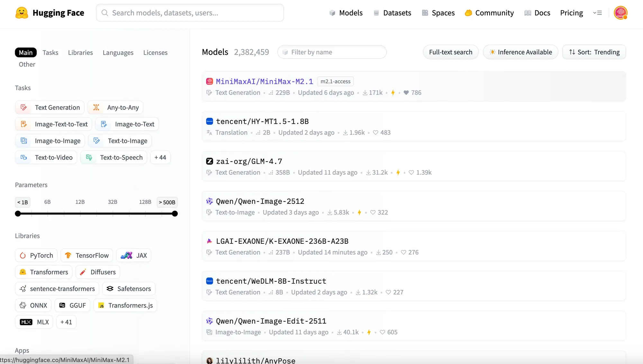Click the Qwen-Image-2512 org icon

209,201
